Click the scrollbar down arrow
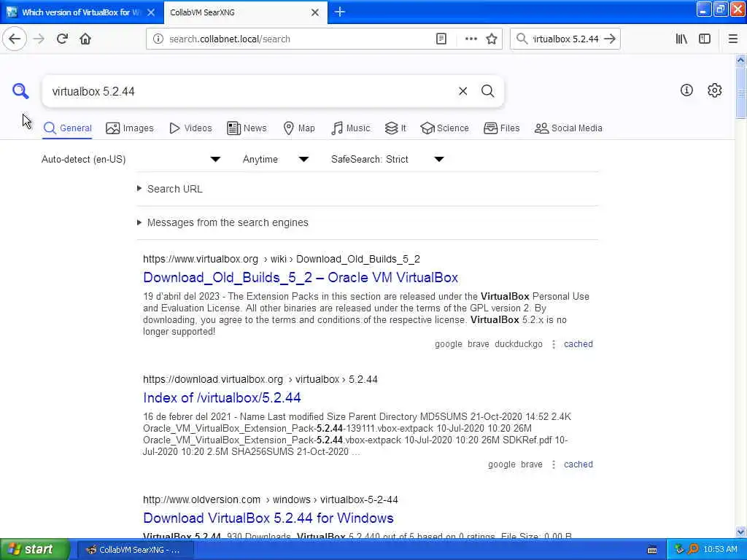Screen dimensions: 747x560 tap(741, 532)
